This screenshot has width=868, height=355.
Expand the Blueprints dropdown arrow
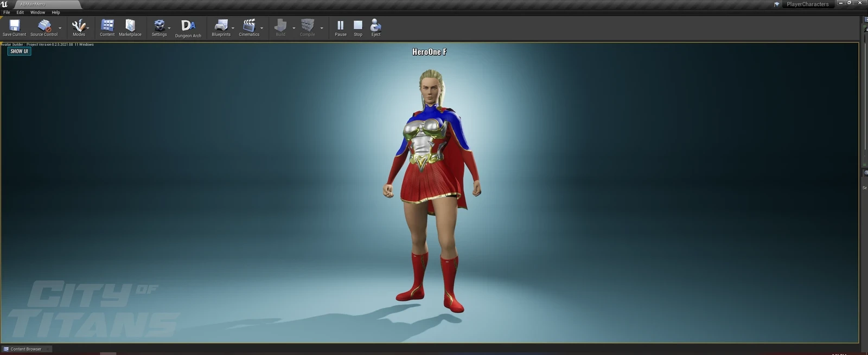[x=233, y=28]
